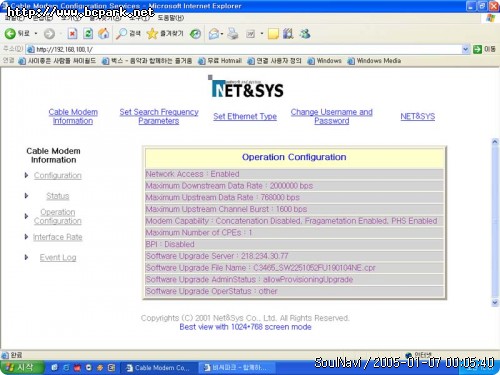
Task: Open Set Search Frequency Parameters link
Action: coord(159,116)
